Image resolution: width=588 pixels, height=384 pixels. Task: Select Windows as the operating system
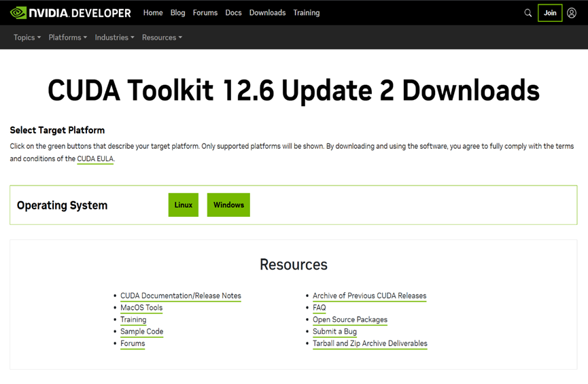(x=228, y=205)
